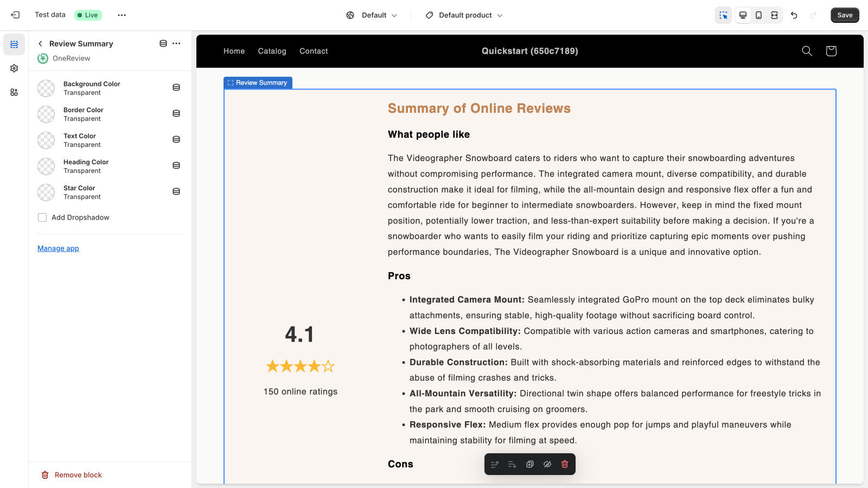Click the Save button
Viewport: 868px width, 488px height.
click(x=844, y=15)
